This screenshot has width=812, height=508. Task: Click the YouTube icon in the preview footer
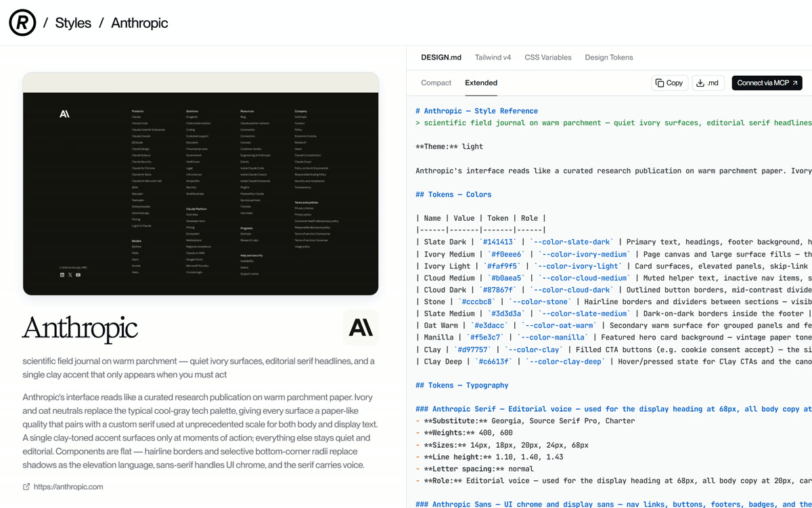(x=78, y=275)
